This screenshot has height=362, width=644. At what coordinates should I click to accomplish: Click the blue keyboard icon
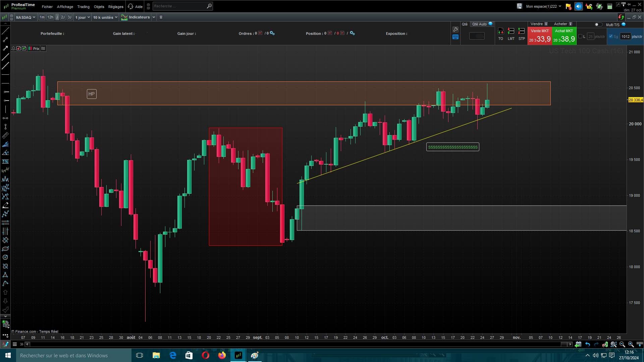tap(455, 37)
